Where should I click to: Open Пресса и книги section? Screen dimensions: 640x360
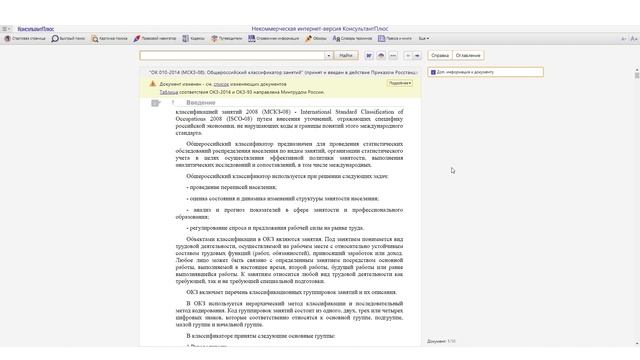point(395,38)
